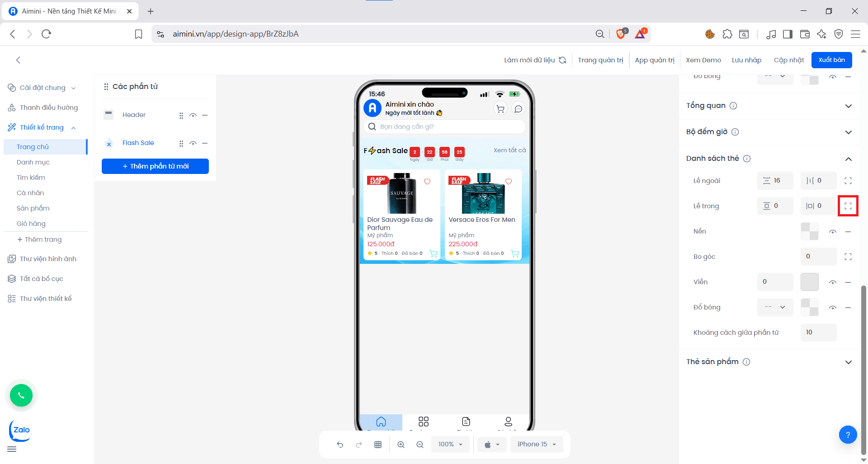This screenshot has width=868, height=464.
Task: Click the Xuất bản publish button
Action: coord(831,60)
